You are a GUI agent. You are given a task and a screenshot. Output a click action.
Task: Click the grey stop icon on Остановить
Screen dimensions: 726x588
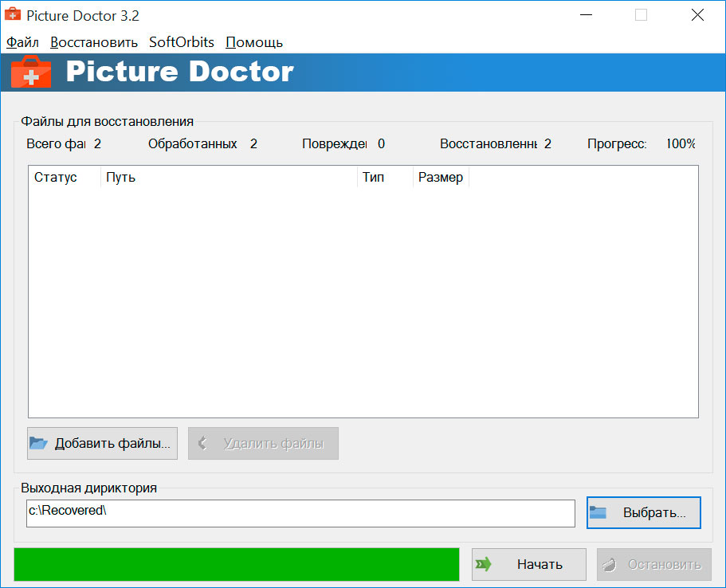(x=609, y=564)
